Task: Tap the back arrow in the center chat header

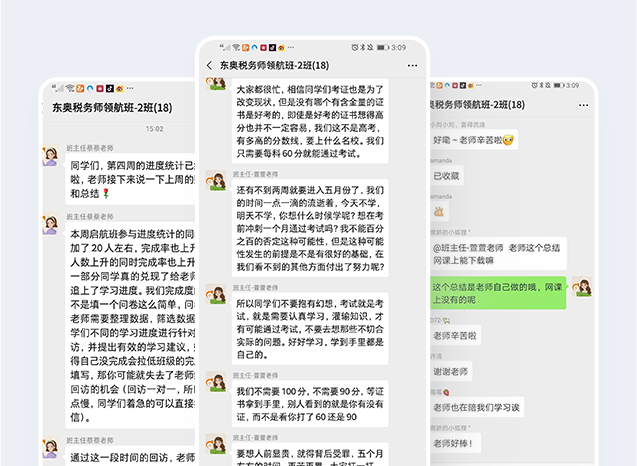Action: [x=209, y=65]
